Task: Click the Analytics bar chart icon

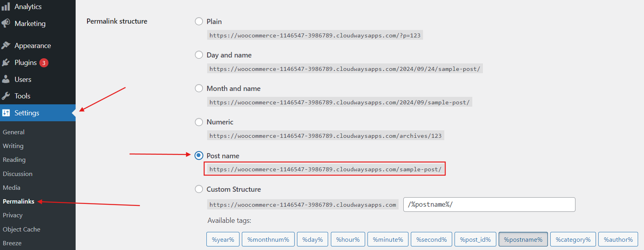Action: [6, 7]
